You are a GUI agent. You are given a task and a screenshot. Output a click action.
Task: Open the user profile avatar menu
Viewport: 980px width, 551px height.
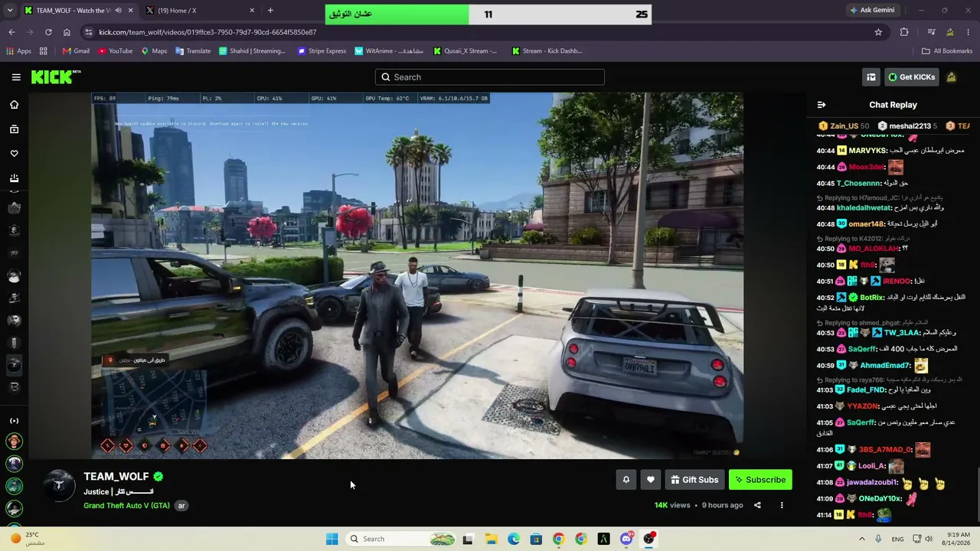pyautogui.click(x=952, y=77)
